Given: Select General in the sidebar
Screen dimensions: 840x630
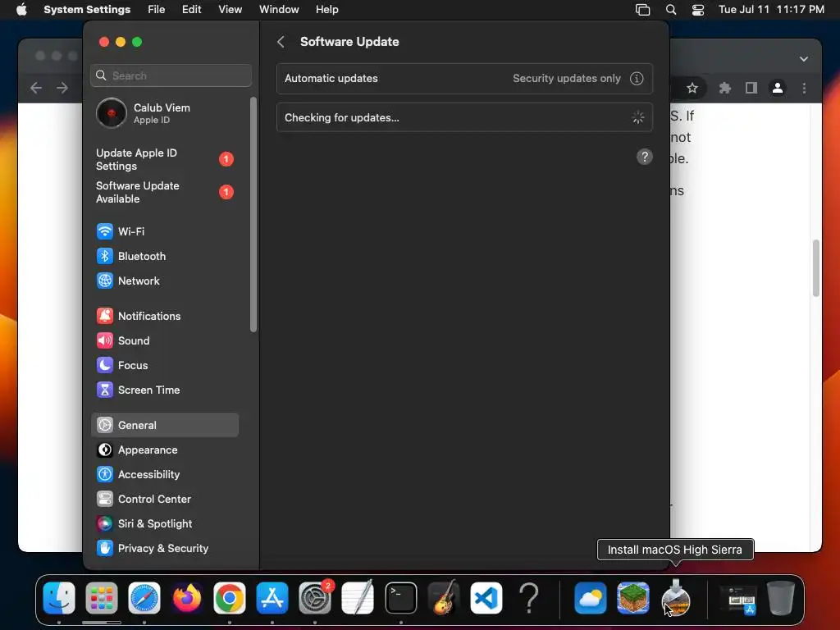Looking at the screenshot, I should [x=165, y=426].
